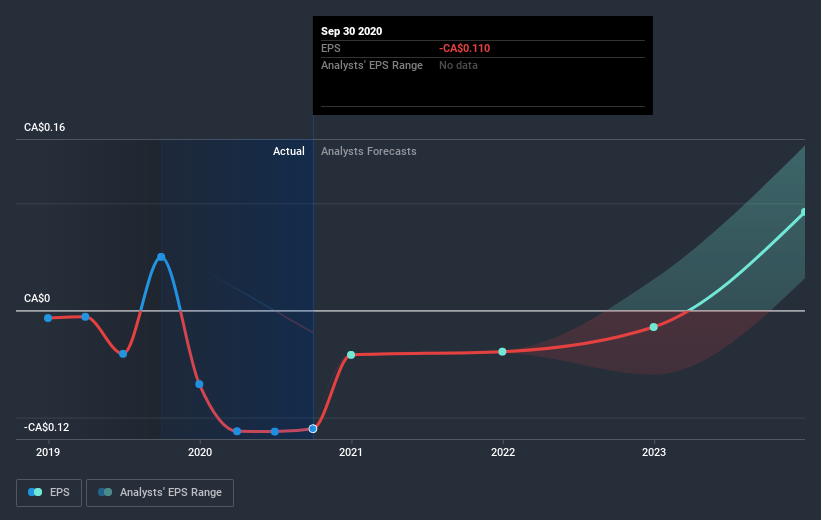This screenshot has width=821, height=520.
Task: Click the -CA$0.110 EPS tooltip value
Action: 464,48
